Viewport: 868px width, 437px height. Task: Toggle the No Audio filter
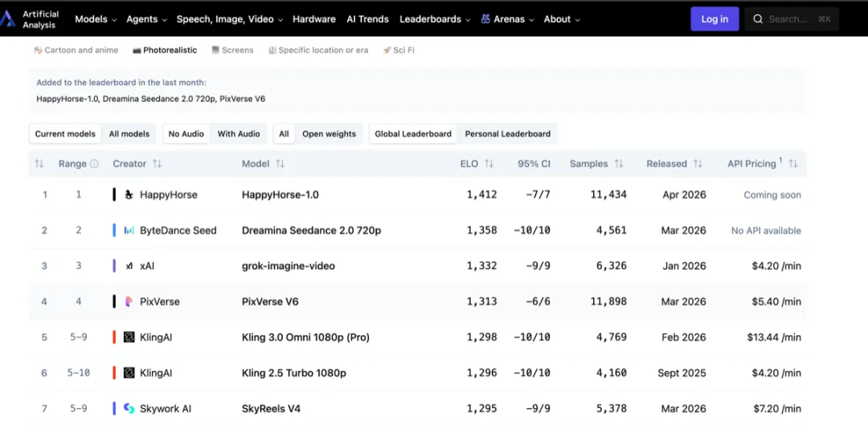(x=186, y=134)
